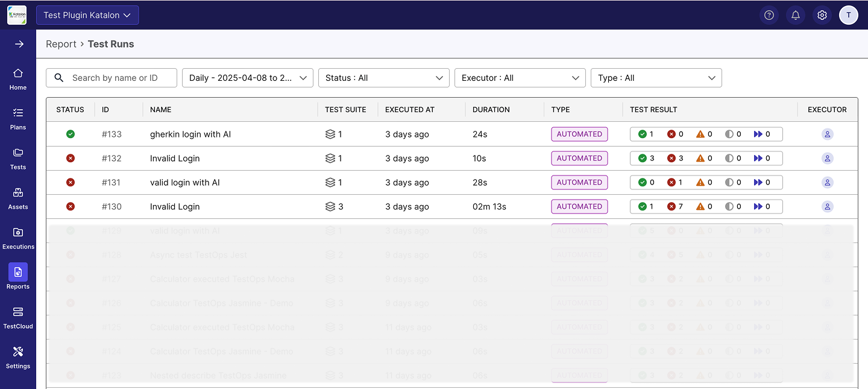Open the Type : All filter dropdown
868x389 pixels.
656,78
